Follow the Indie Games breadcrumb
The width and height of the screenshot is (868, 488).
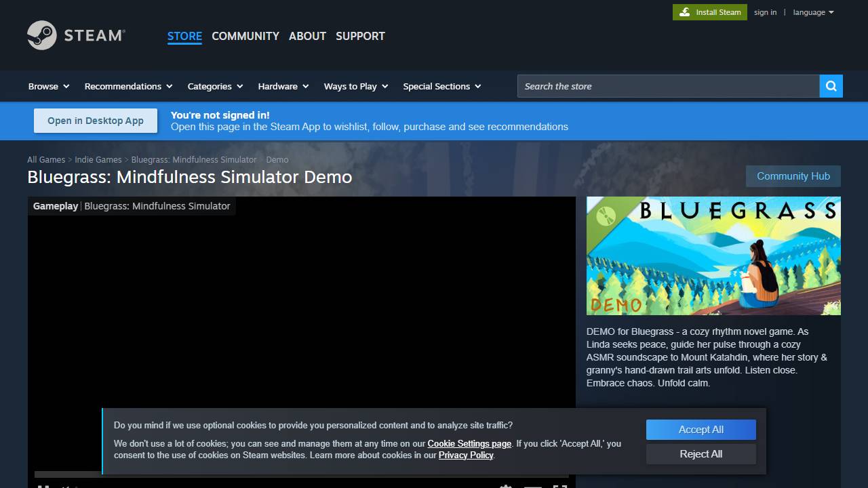(98, 159)
